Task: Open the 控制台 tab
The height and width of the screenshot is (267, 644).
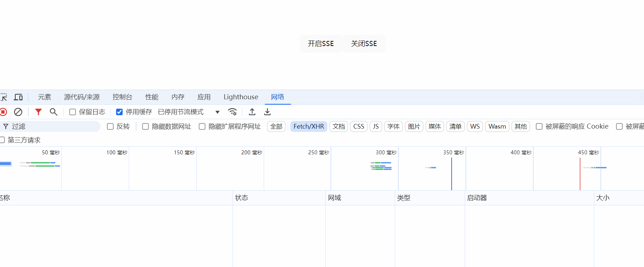Action: 122,97
